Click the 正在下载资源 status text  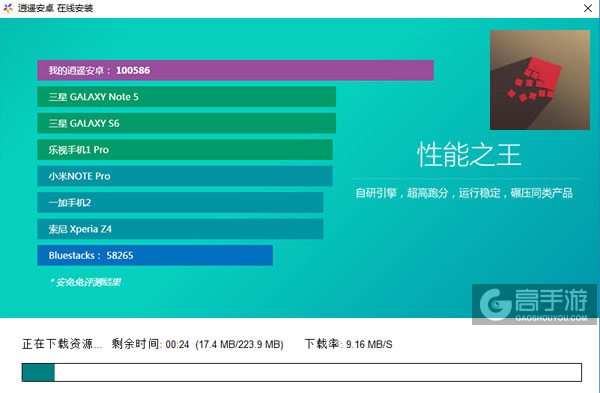[62, 344]
